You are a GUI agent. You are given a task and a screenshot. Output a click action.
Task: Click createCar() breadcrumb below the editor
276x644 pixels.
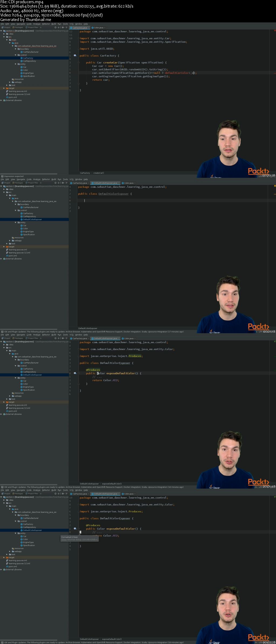[99, 173]
